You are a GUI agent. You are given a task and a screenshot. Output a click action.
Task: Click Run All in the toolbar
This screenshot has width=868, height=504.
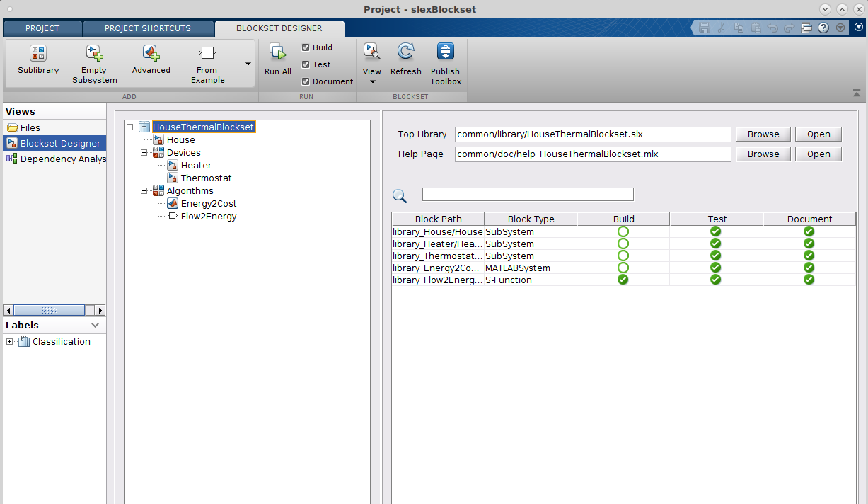pos(277,53)
